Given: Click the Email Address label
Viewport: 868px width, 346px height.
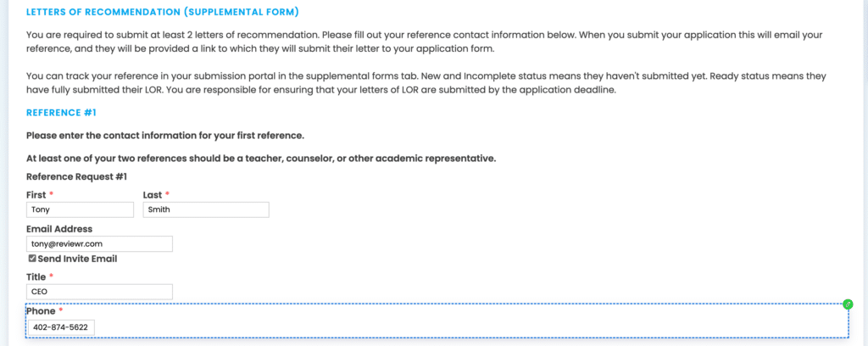Looking at the screenshot, I should click(x=59, y=229).
